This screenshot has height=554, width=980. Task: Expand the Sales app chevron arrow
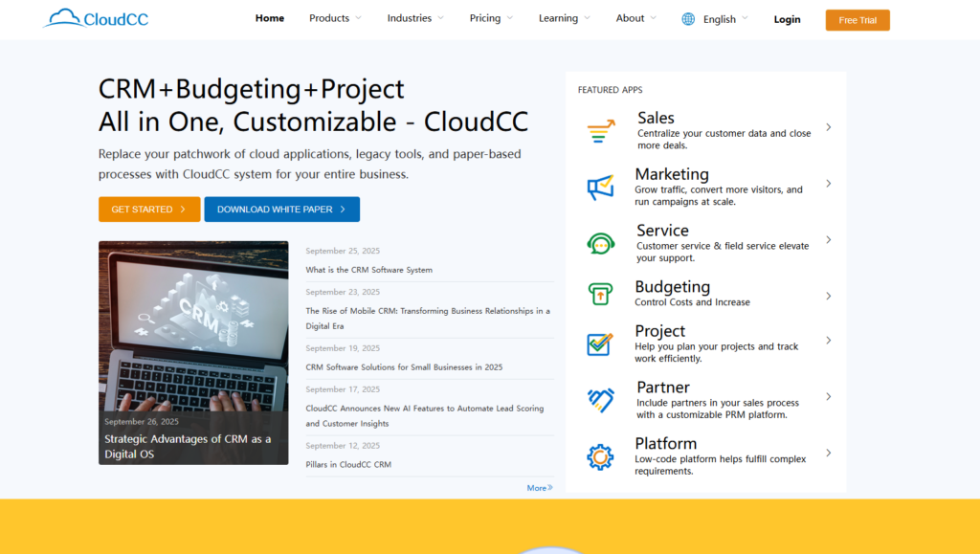coord(829,127)
